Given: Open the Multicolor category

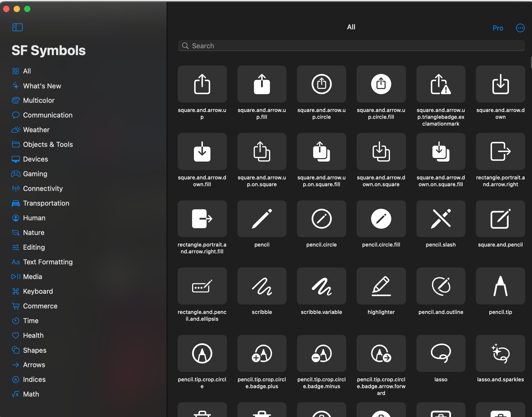Looking at the screenshot, I should click(39, 100).
